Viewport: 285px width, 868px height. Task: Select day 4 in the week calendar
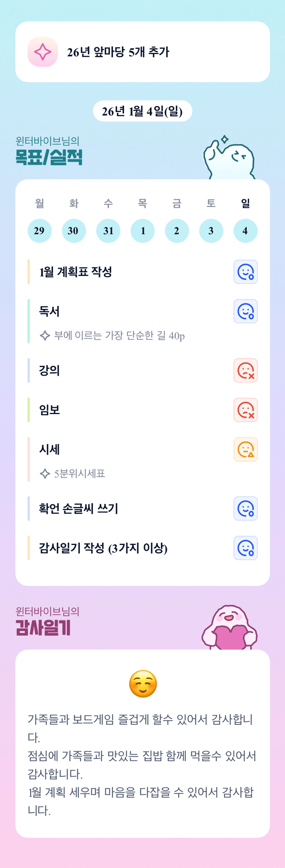[x=245, y=231]
